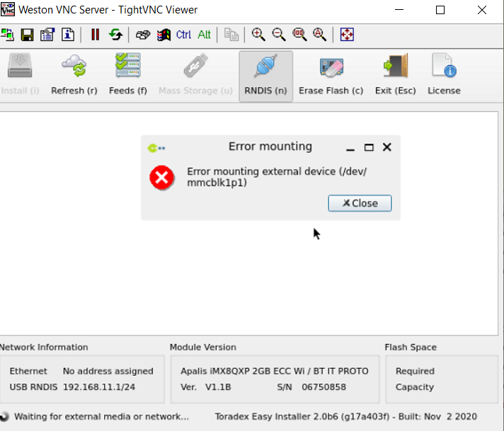Minimize the Error mounting dialog
The height and width of the screenshot is (431, 504).
point(350,149)
